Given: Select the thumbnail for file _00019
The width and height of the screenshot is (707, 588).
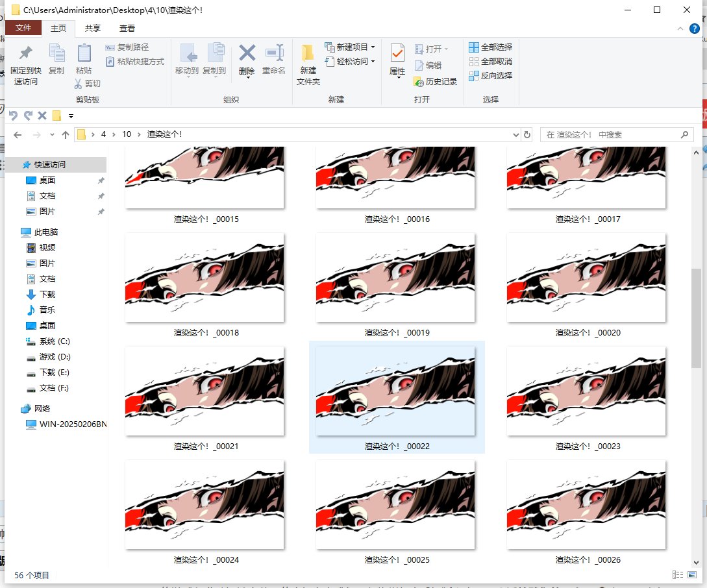Looking at the screenshot, I should pyautogui.click(x=395, y=278).
